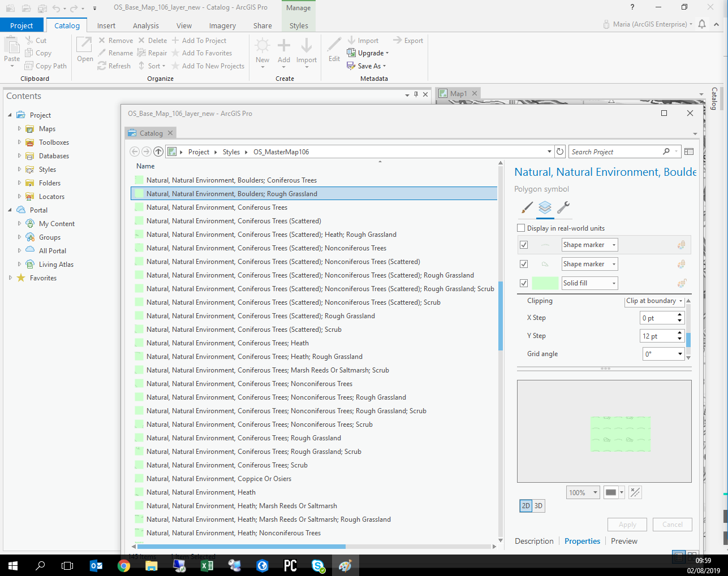
Task: Click Export in the Metadata group
Action: click(x=408, y=41)
